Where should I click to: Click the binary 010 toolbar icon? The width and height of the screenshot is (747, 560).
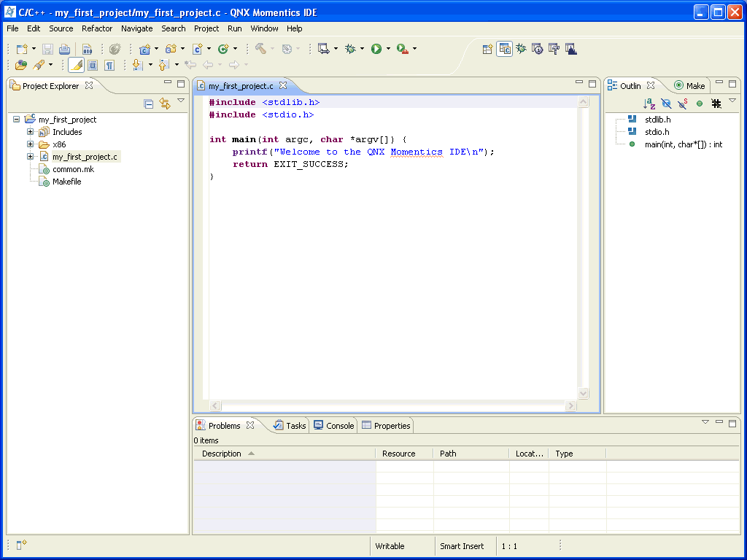[87, 49]
